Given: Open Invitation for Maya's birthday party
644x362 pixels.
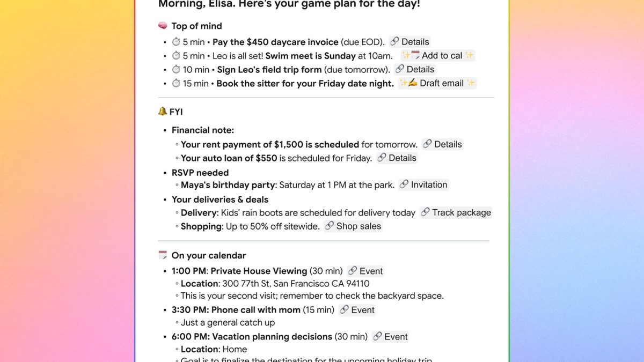Looking at the screenshot, I should tap(423, 185).
